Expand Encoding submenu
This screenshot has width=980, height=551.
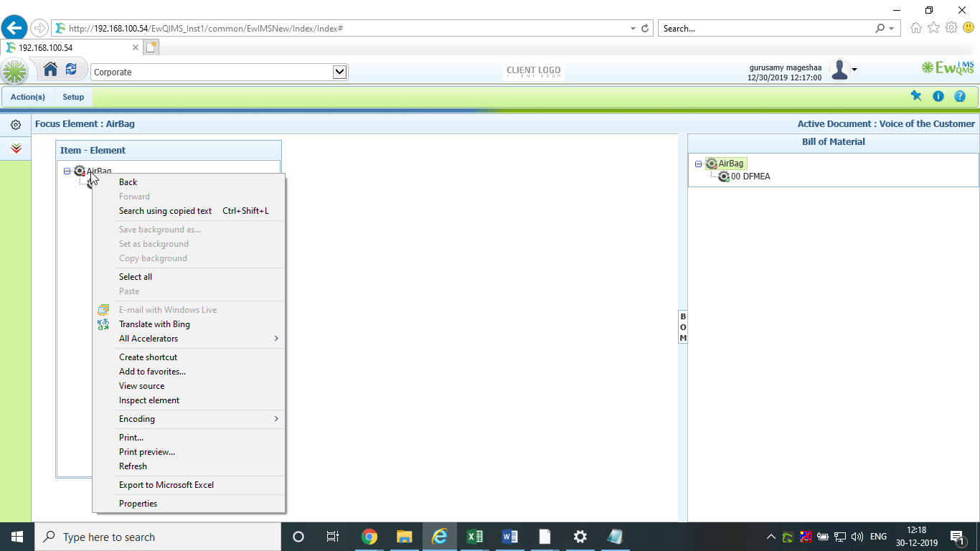tap(189, 419)
